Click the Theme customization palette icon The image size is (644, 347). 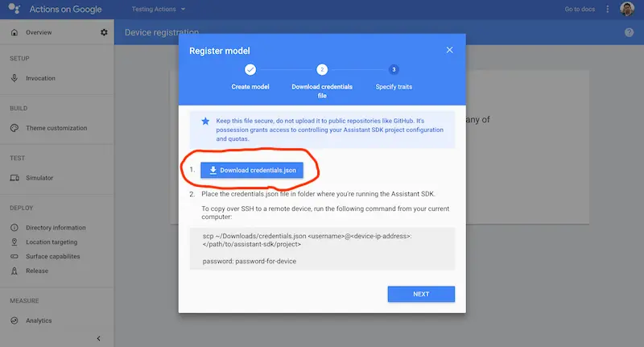(14, 128)
